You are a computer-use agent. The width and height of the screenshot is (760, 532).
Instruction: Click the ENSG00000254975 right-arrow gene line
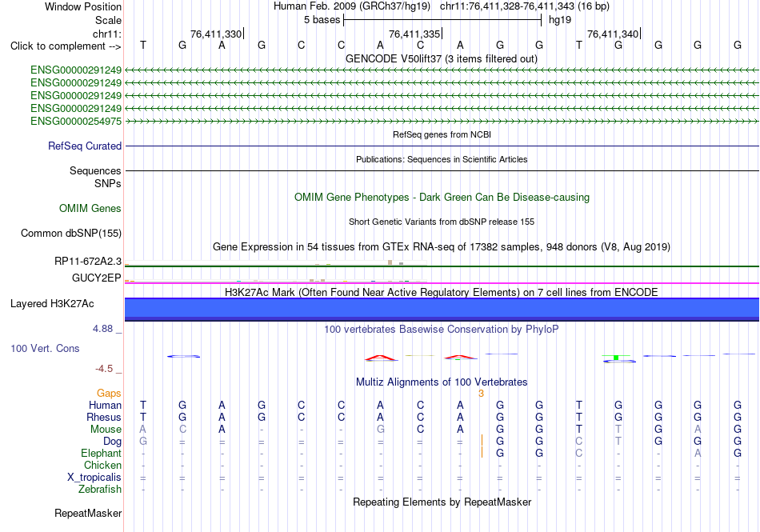[442, 121]
